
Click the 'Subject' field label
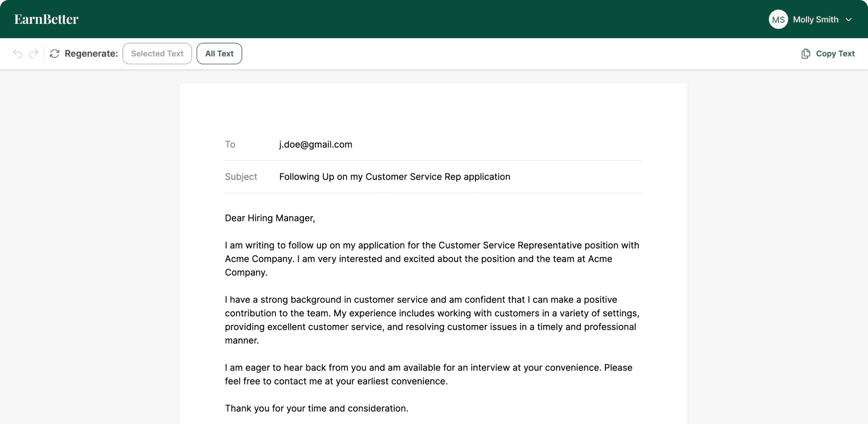241,177
